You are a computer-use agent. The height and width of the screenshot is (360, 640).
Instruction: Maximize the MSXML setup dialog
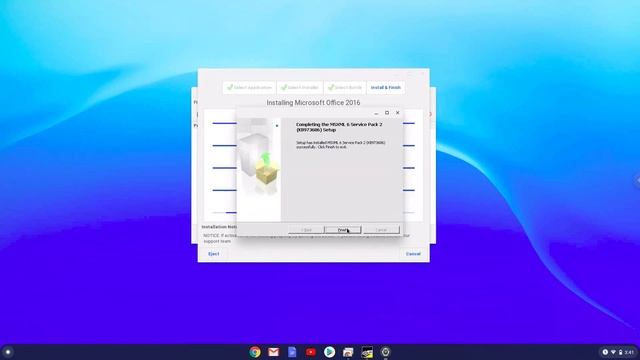click(387, 113)
